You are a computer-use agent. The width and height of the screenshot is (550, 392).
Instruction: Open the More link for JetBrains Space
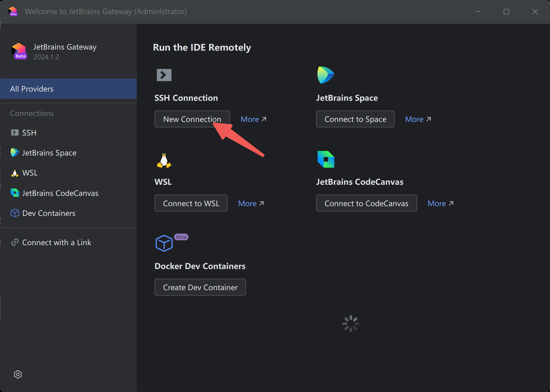point(418,119)
